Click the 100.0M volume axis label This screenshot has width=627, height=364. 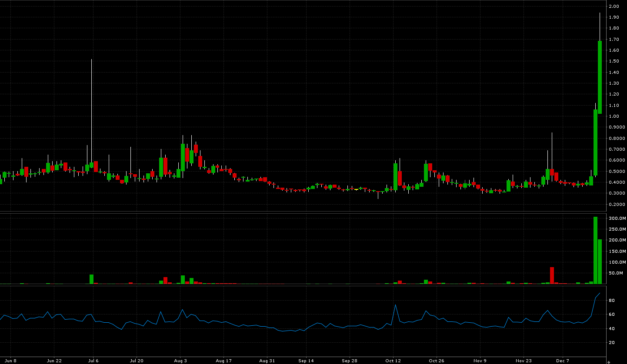click(x=617, y=262)
